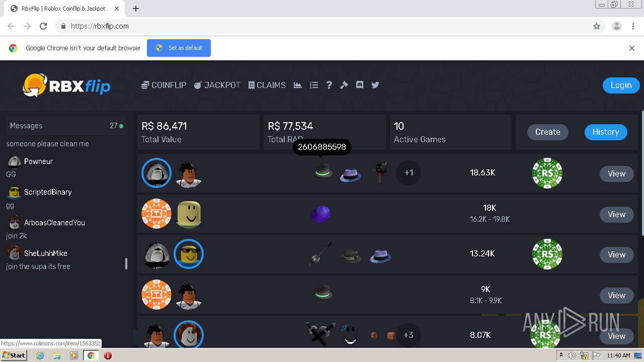Click the purple orb item in 18K game
The image size is (644, 362).
[x=320, y=214]
